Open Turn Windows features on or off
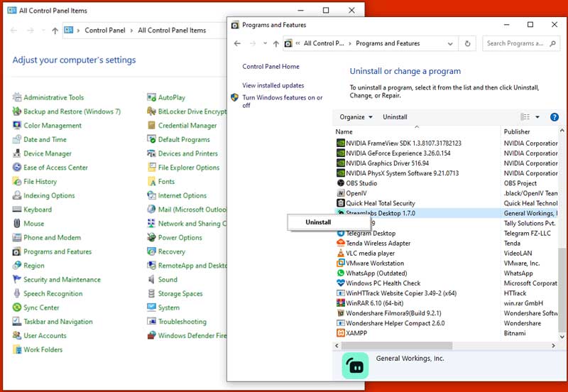This screenshot has height=392, width=568. (282, 102)
